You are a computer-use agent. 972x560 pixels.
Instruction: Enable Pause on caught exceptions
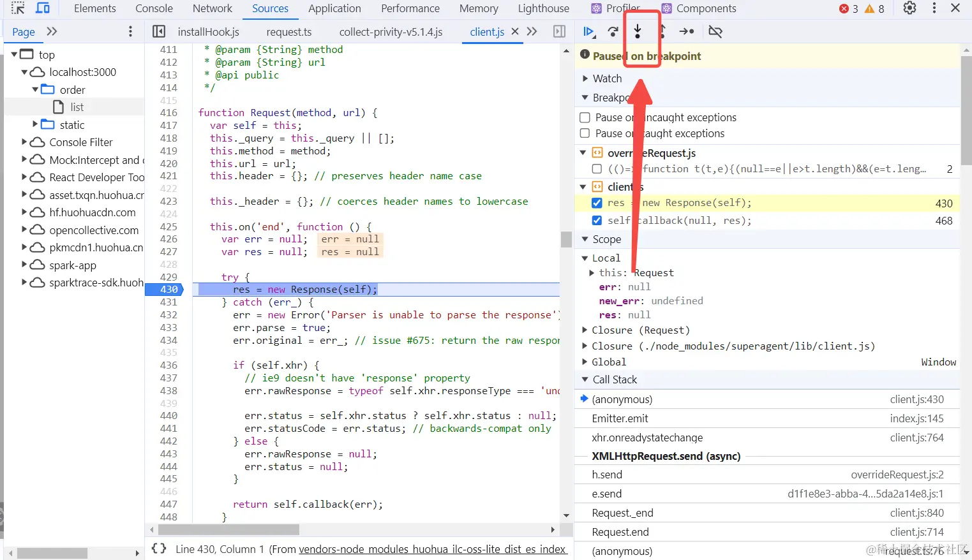click(585, 133)
